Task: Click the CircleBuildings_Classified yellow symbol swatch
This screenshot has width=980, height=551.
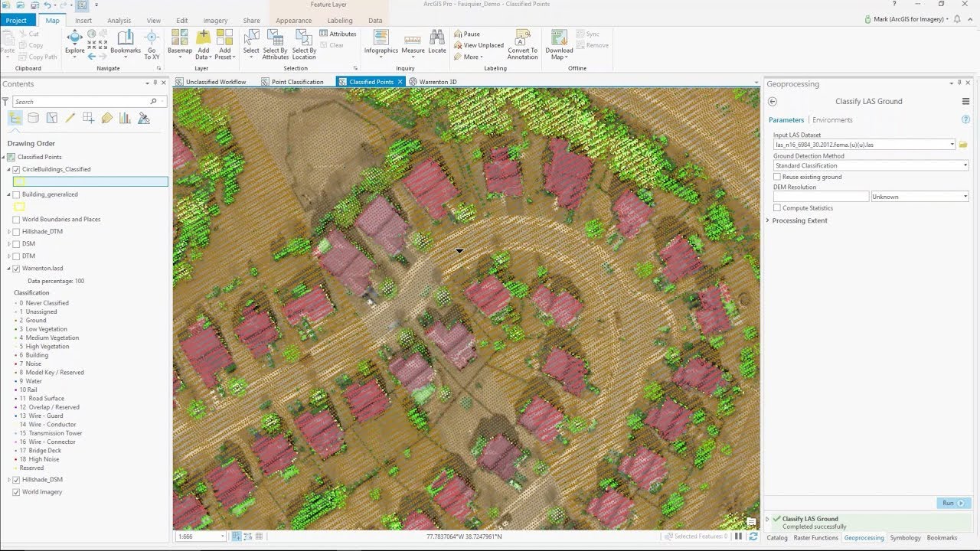Action: (x=19, y=181)
